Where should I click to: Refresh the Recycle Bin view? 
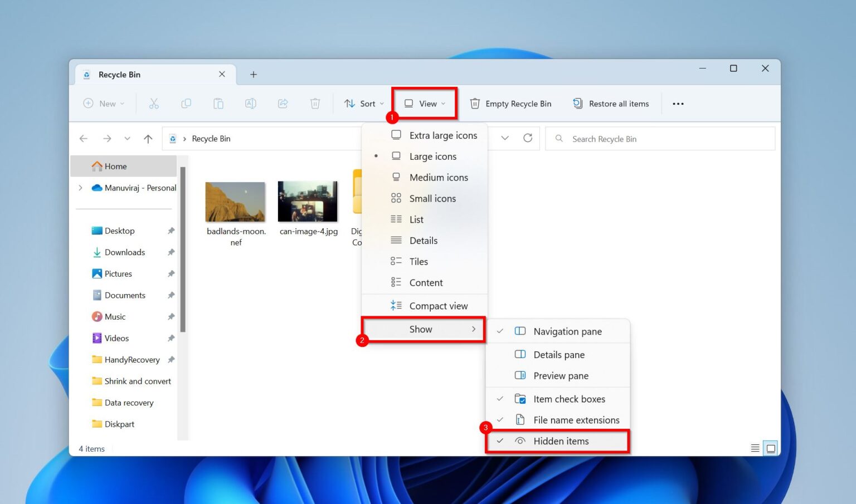pyautogui.click(x=527, y=138)
